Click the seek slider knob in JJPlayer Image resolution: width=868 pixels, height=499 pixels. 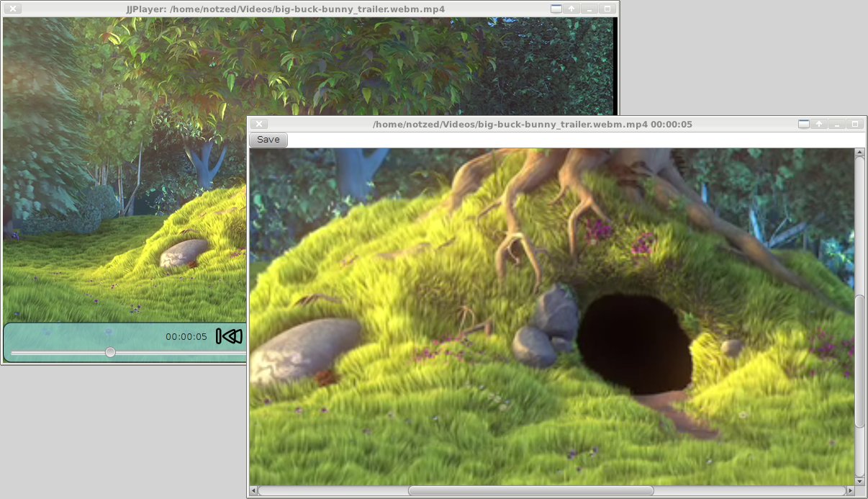(110, 352)
